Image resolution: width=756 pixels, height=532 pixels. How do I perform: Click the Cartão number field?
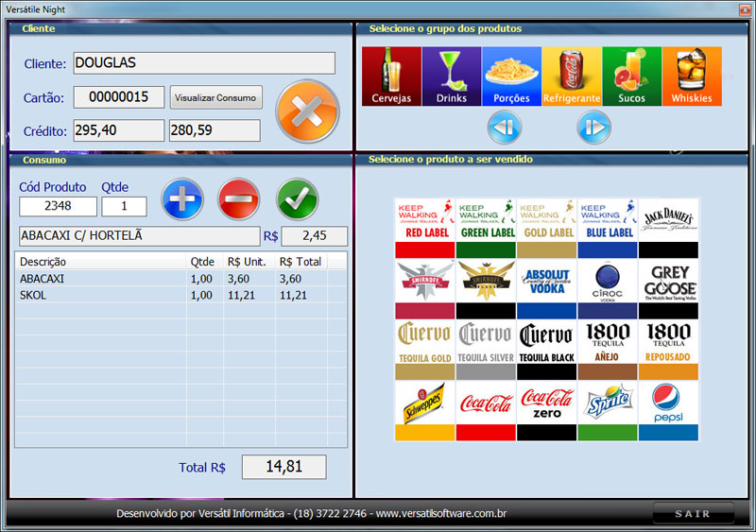click(x=119, y=97)
